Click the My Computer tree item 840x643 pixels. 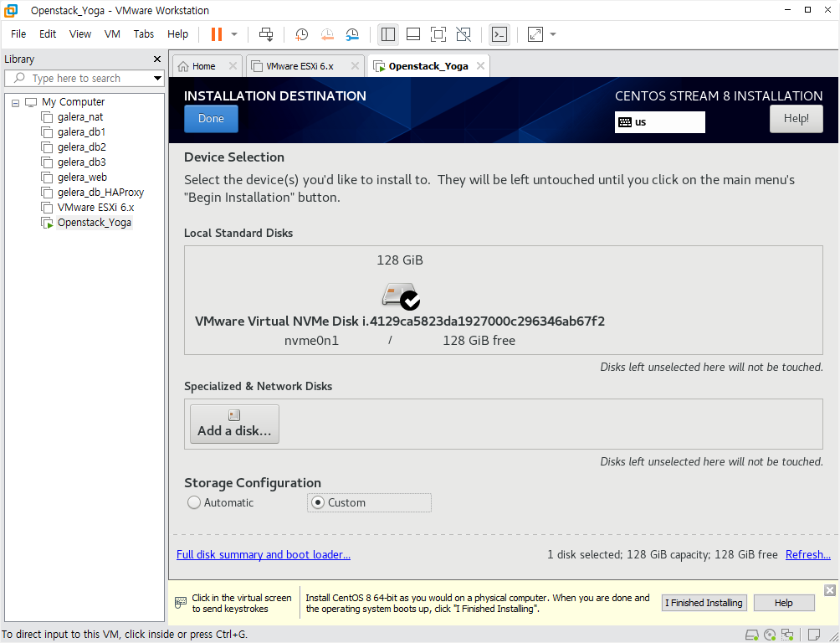[x=73, y=102]
